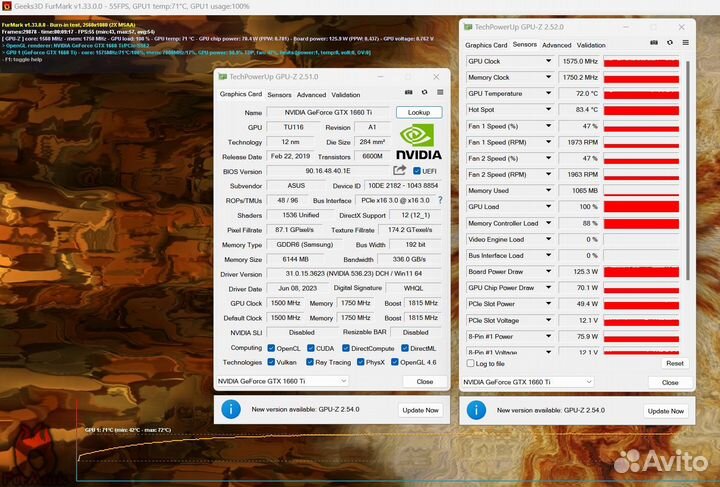Open Validation tab in GPU-Z 2.52.0 window

tap(591, 45)
